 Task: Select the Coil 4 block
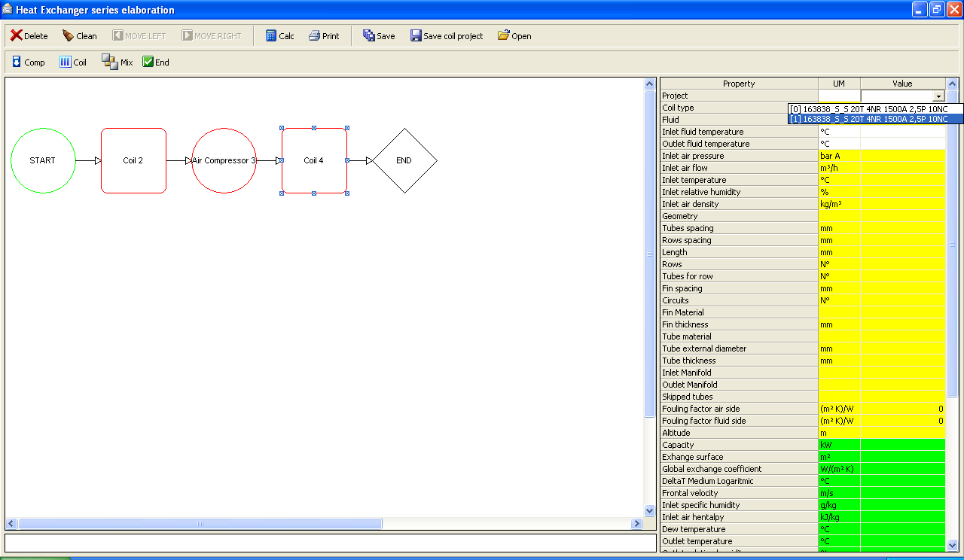314,160
